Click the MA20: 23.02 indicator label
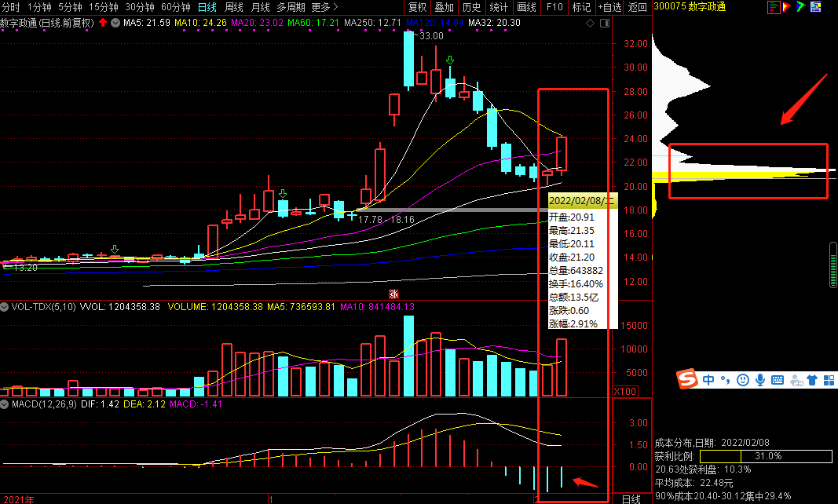The height and width of the screenshot is (504, 838). tap(257, 23)
